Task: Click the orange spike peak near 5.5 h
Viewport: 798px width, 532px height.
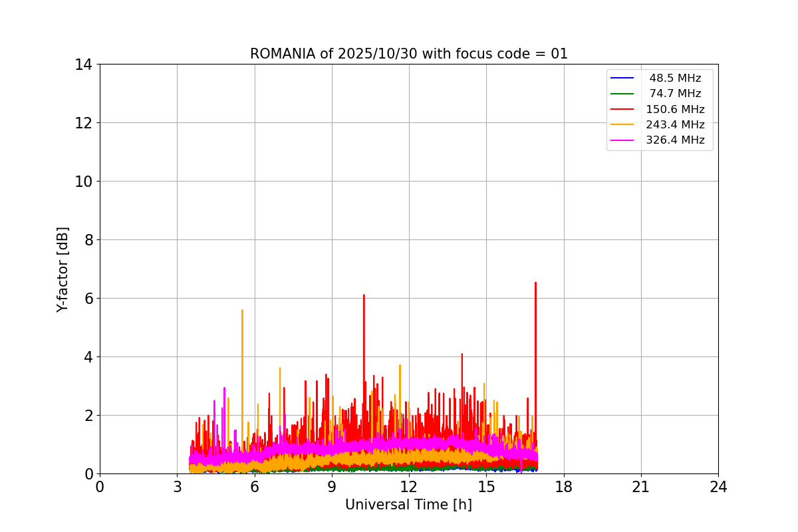Action: click(x=242, y=311)
